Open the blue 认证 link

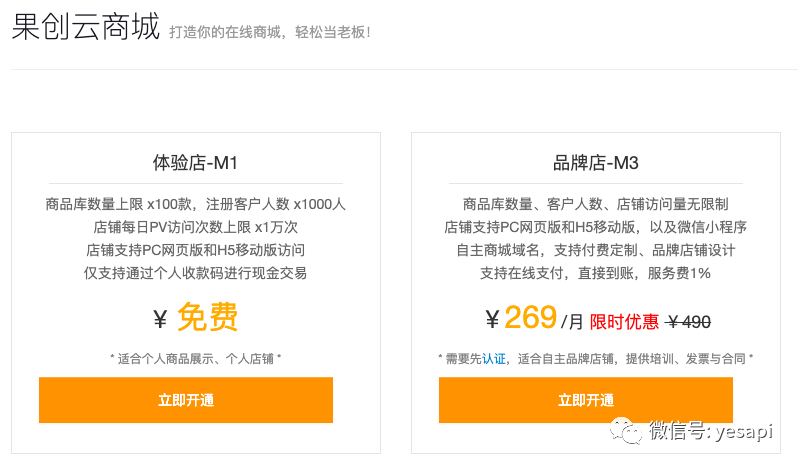(494, 359)
